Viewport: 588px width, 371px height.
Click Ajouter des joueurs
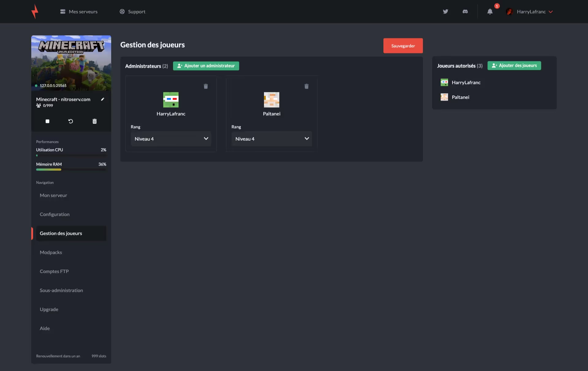pyautogui.click(x=514, y=66)
